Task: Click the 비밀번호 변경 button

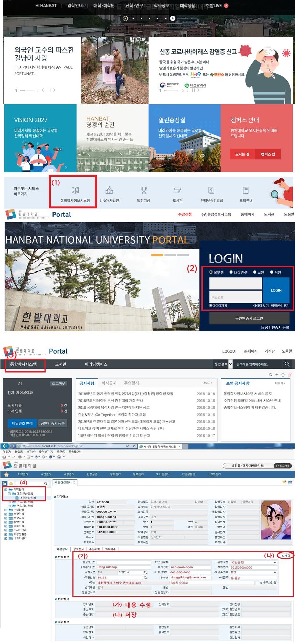Action: point(22,423)
